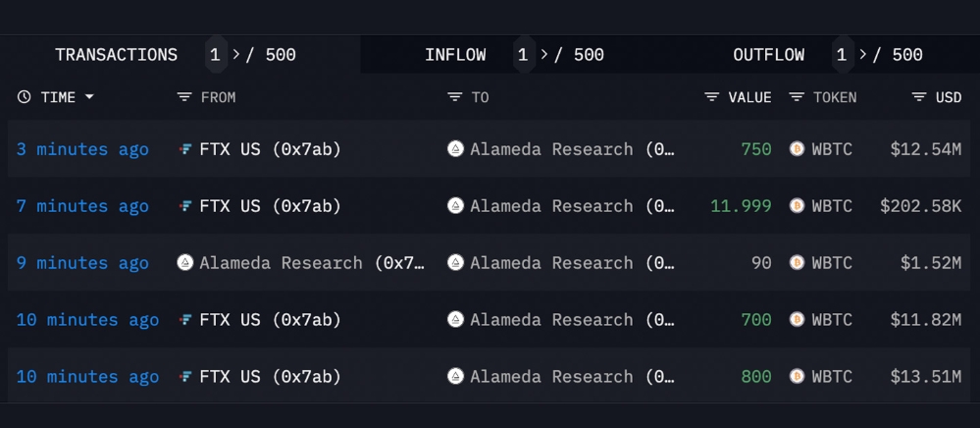980x428 pixels.
Task: Click the TRANSACTIONS page number 1 field
Action: pos(215,55)
